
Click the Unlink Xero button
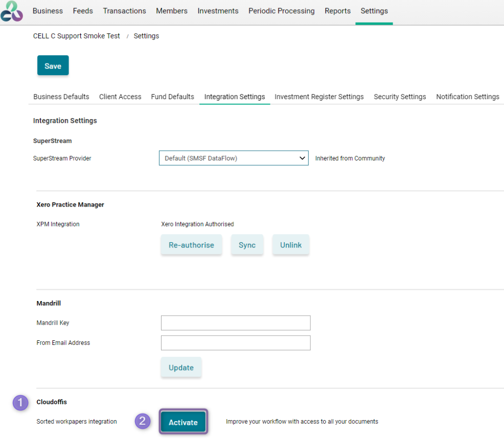pyautogui.click(x=291, y=245)
